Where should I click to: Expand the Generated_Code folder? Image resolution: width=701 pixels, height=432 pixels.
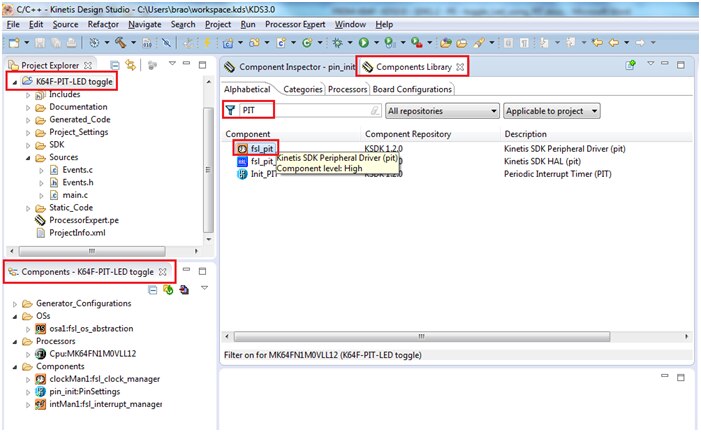pyautogui.click(x=28, y=120)
